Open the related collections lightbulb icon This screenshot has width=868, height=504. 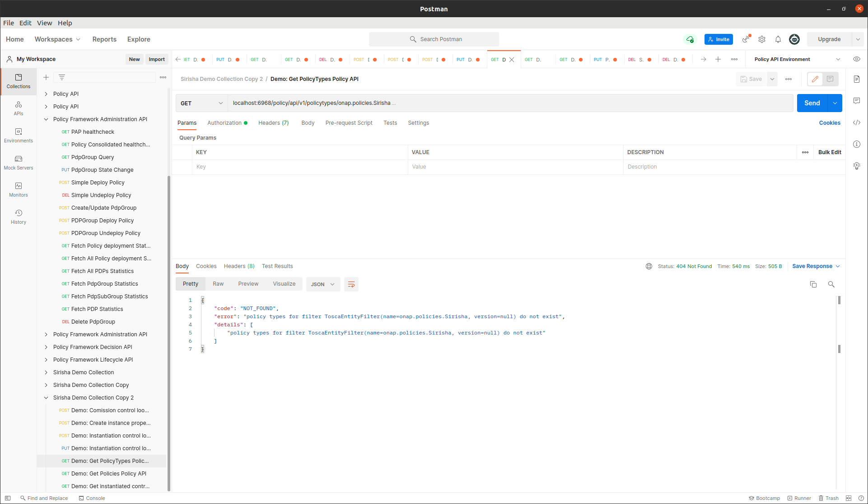coord(857,166)
